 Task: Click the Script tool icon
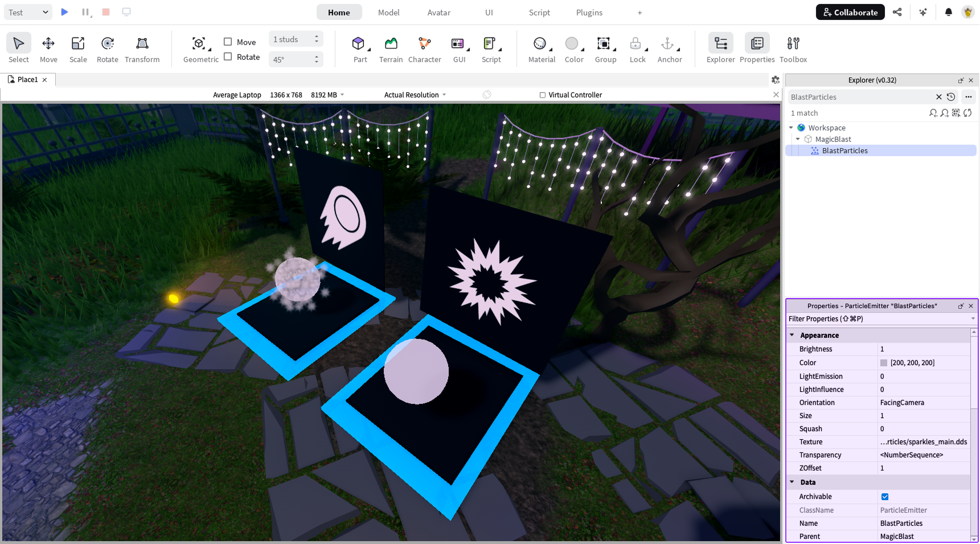click(489, 43)
